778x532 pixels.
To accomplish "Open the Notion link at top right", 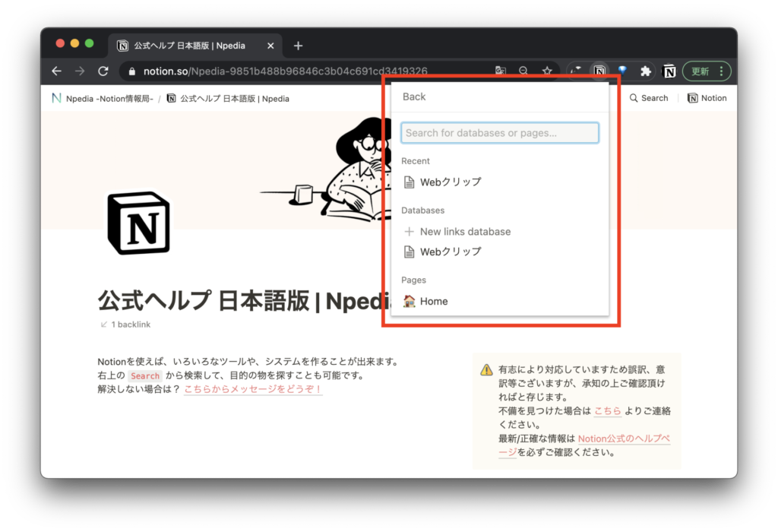I will pyautogui.click(x=707, y=98).
